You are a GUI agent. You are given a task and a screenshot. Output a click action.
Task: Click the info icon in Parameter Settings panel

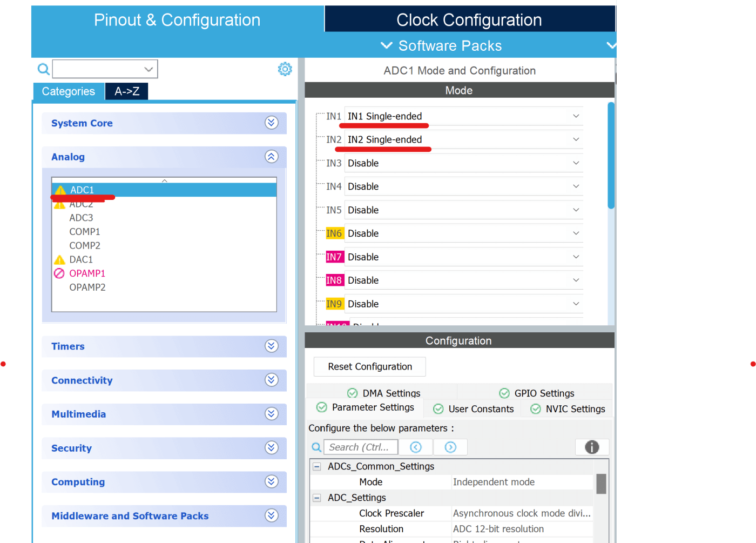tap(592, 447)
